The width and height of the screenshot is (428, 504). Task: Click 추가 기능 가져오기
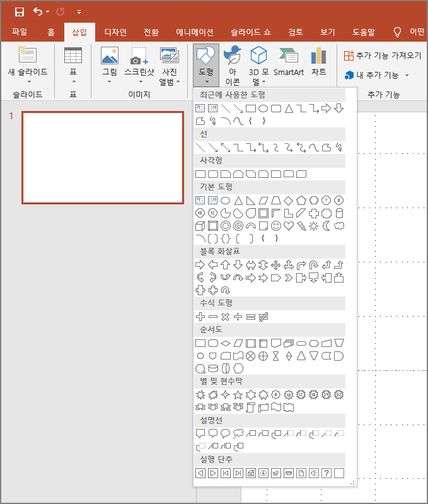click(382, 56)
